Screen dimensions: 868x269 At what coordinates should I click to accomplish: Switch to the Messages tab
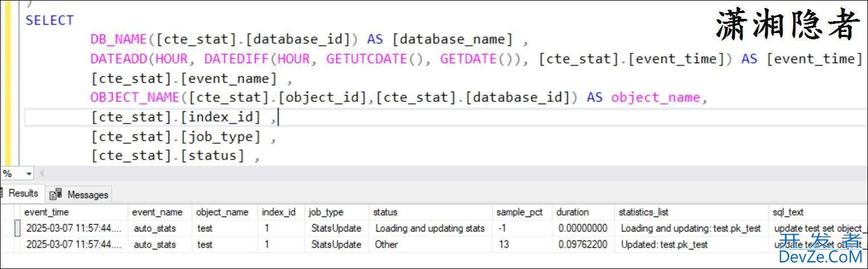pos(79,195)
